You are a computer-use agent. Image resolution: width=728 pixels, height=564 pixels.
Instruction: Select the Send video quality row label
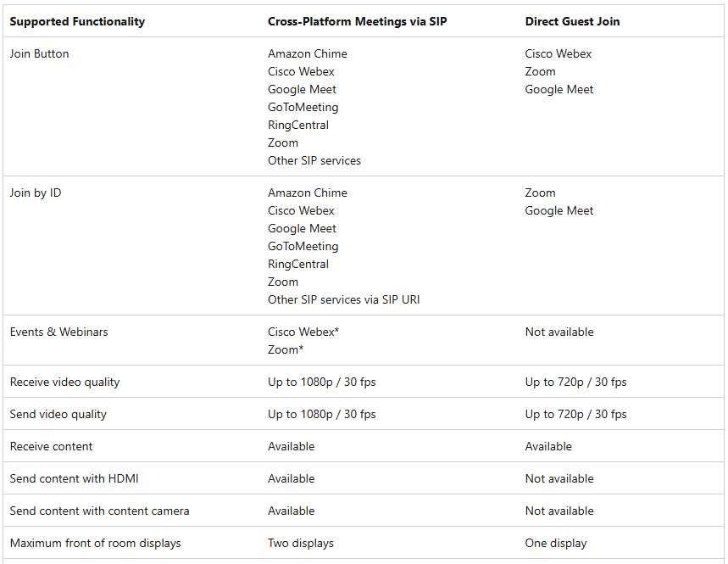pyautogui.click(x=58, y=414)
